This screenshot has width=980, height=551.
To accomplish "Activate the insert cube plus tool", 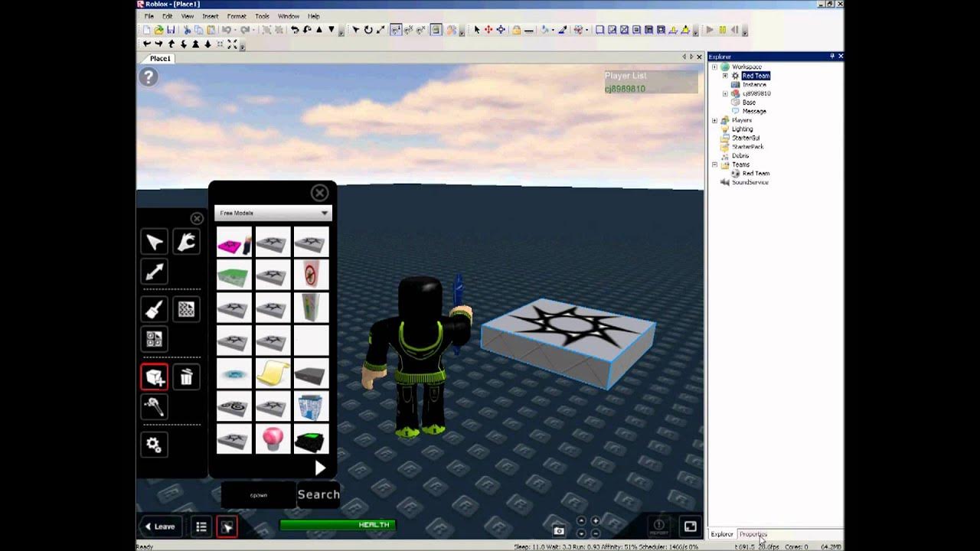I will 154,377.
